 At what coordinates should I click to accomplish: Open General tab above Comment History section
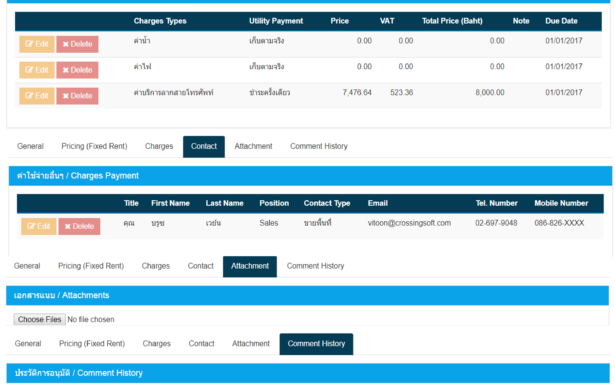pyautogui.click(x=28, y=344)
